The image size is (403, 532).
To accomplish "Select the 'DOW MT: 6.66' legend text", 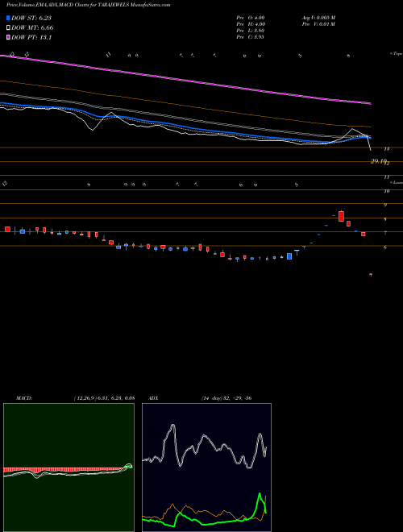I will point(32,28).
